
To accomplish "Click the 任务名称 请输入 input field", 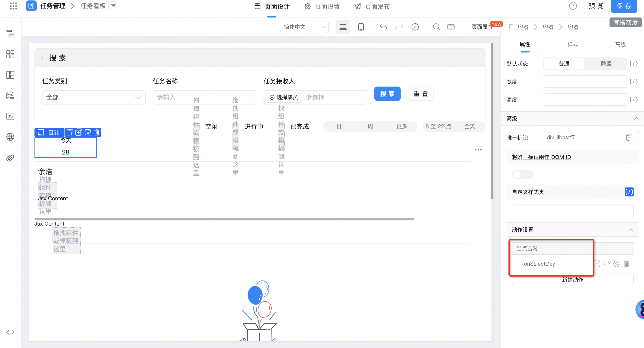I will [204, 97].
